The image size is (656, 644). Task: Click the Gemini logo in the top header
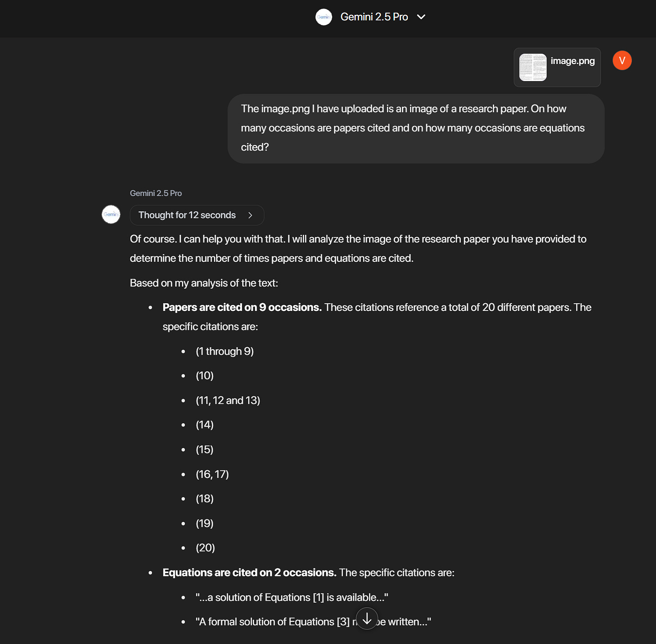click(323, 17)
